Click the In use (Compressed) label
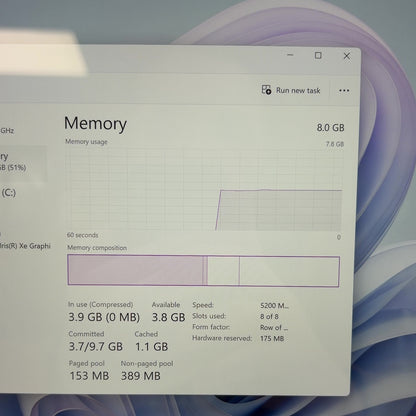 [x=101, y=304]
